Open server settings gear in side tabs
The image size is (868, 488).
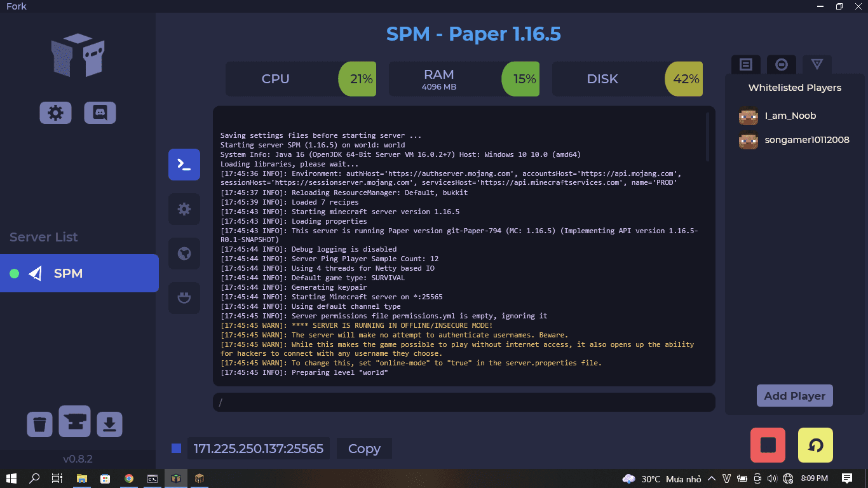tap(184, 209)
